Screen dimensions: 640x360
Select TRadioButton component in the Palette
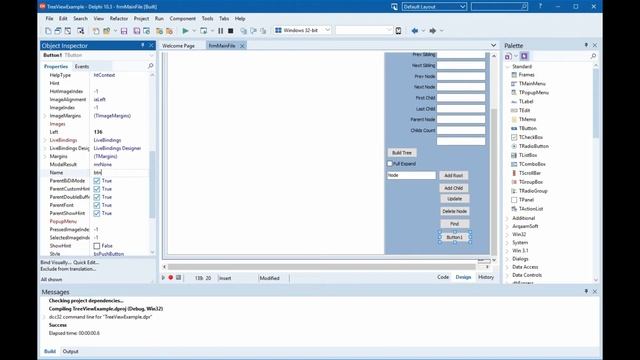[533, 146]
